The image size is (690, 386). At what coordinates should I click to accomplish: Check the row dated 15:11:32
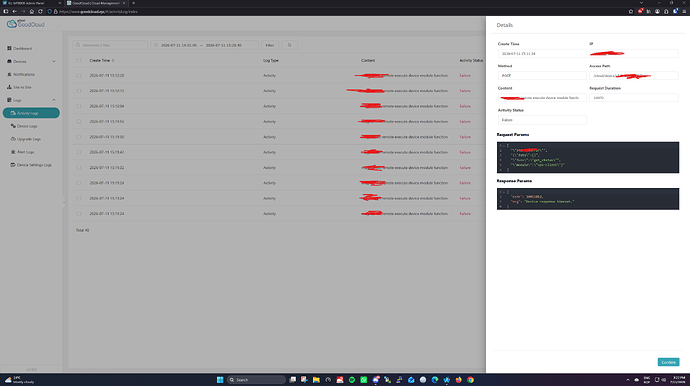(x=79, y=168)
